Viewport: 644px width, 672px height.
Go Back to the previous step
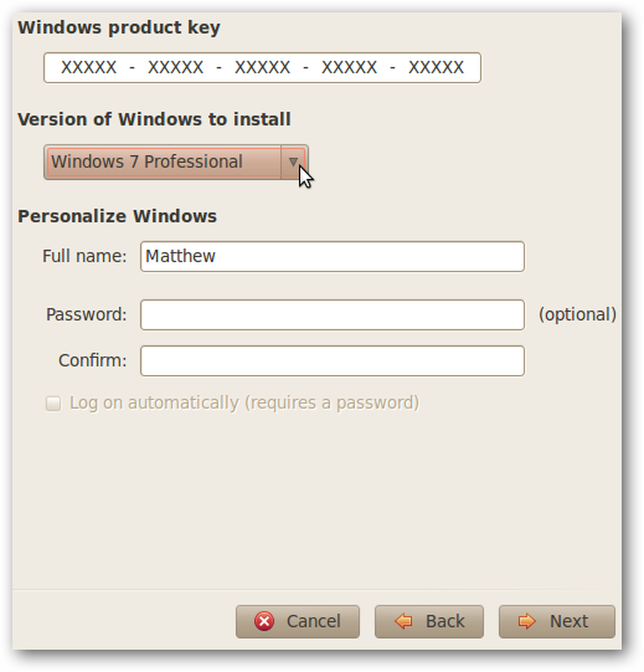coord(429,622)
